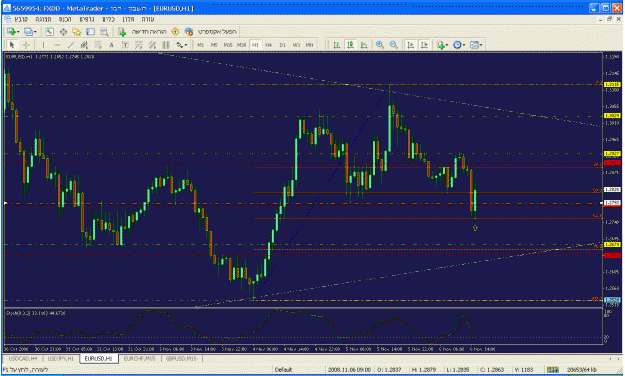Switch to D1 daily timeframe

[x=283, y=45]
